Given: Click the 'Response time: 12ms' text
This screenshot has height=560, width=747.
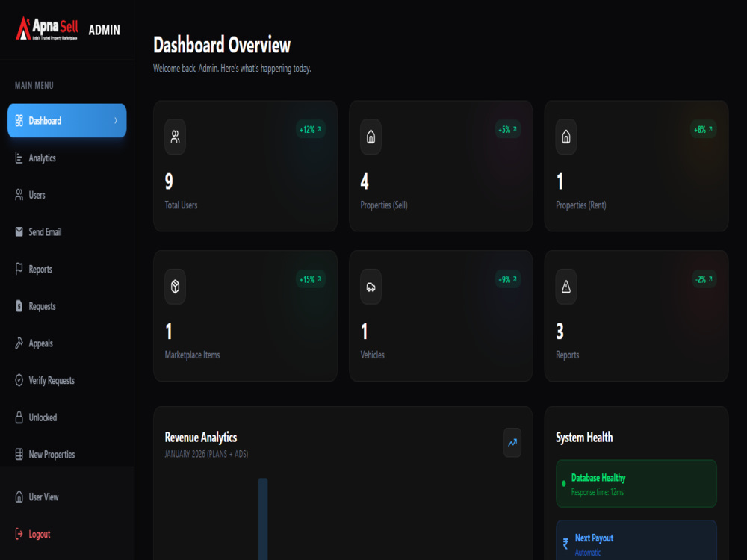Looking at the screenshot, I should pos(598,492).
